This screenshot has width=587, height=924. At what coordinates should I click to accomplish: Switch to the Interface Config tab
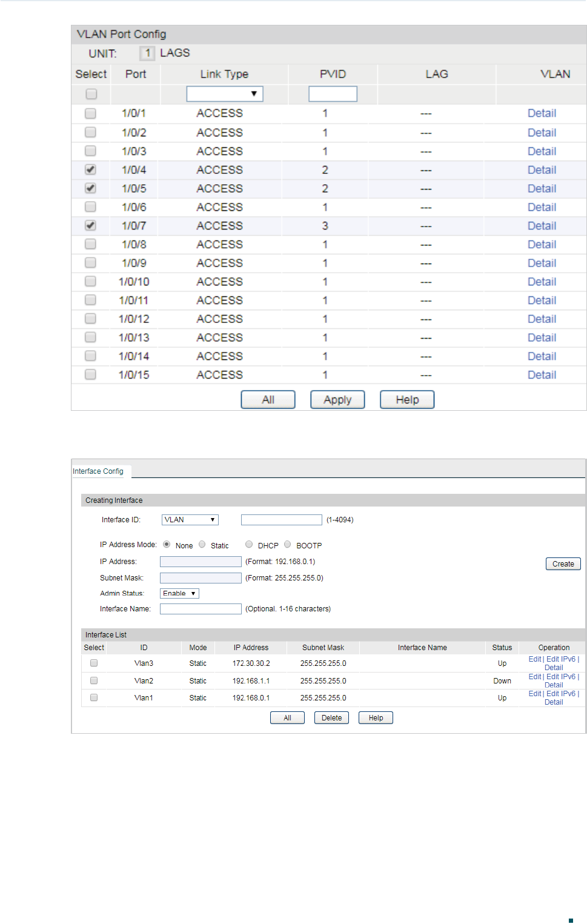click(98, 471)
